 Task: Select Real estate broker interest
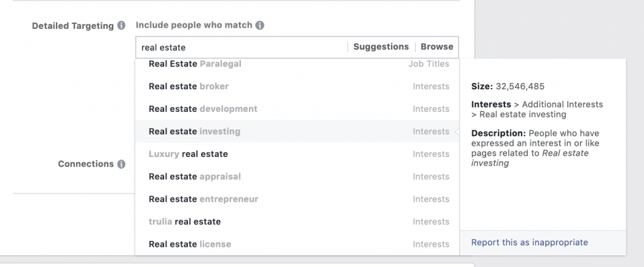(x=297, y=87)
